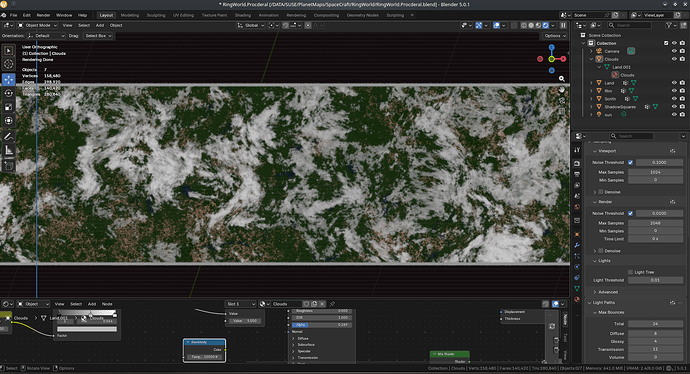
Task: Activate the Transform tool
Action: (8, 121)
